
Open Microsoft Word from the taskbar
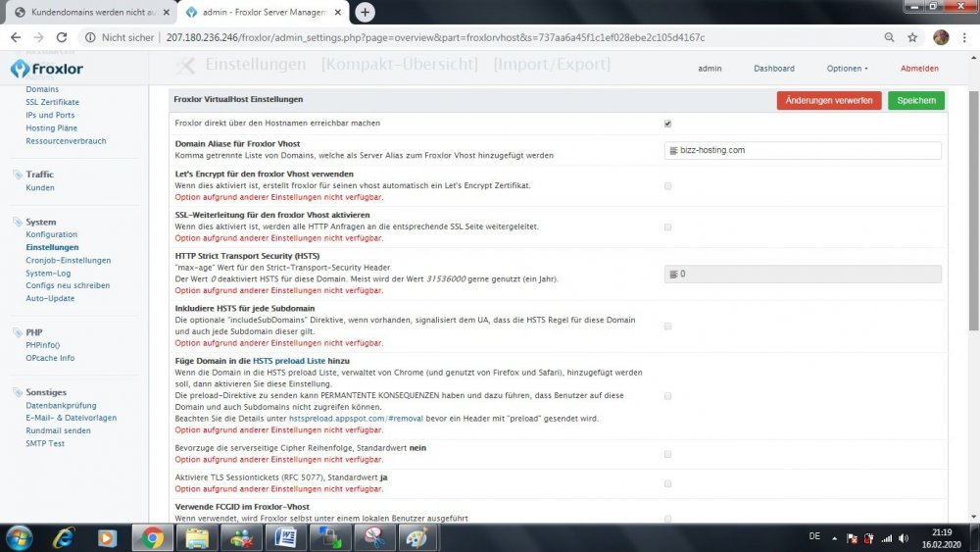(285, 537)
